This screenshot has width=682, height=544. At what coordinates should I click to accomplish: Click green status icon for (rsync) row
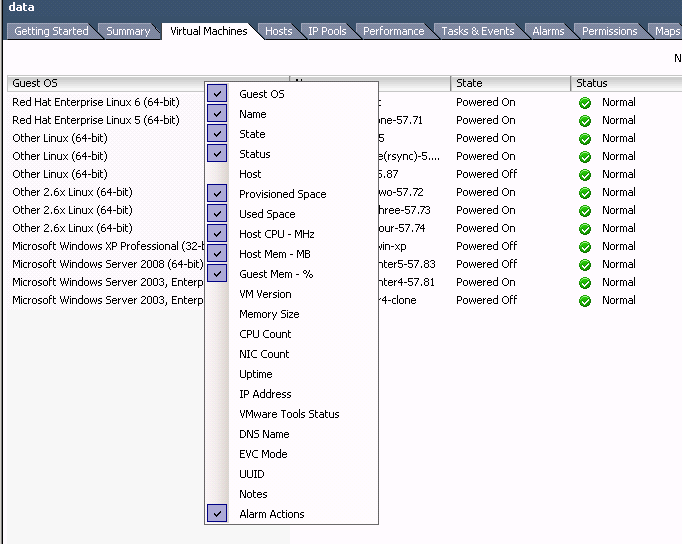pyautogui.click(x=585, y=157)
